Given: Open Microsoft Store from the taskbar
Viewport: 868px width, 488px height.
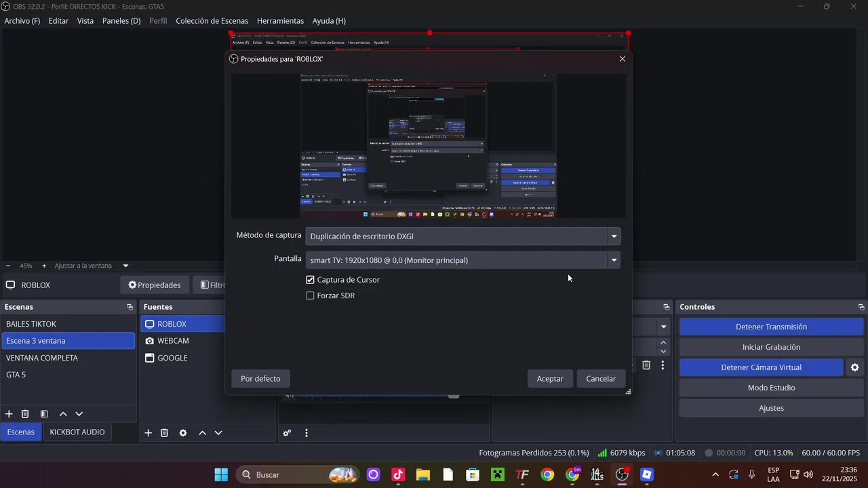Looking at the screenshot, I should click(x=473, y=474).
